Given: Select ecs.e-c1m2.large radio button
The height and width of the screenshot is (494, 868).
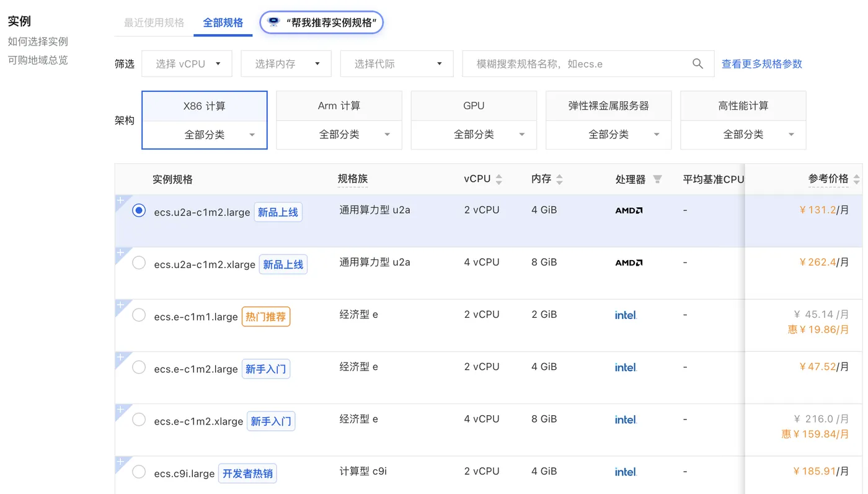Looking at the screenshot, I should coord(139,367).
